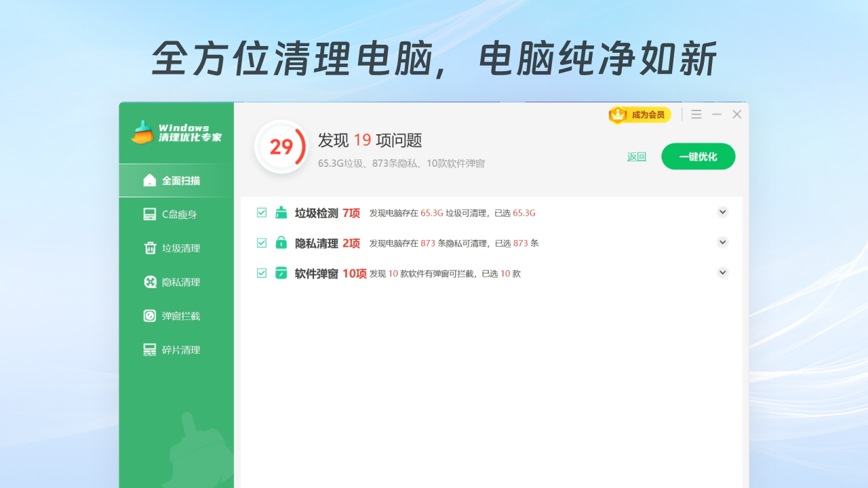
Task: Select the 垃圾清理 trash icon
Action: tap(150, 248)
